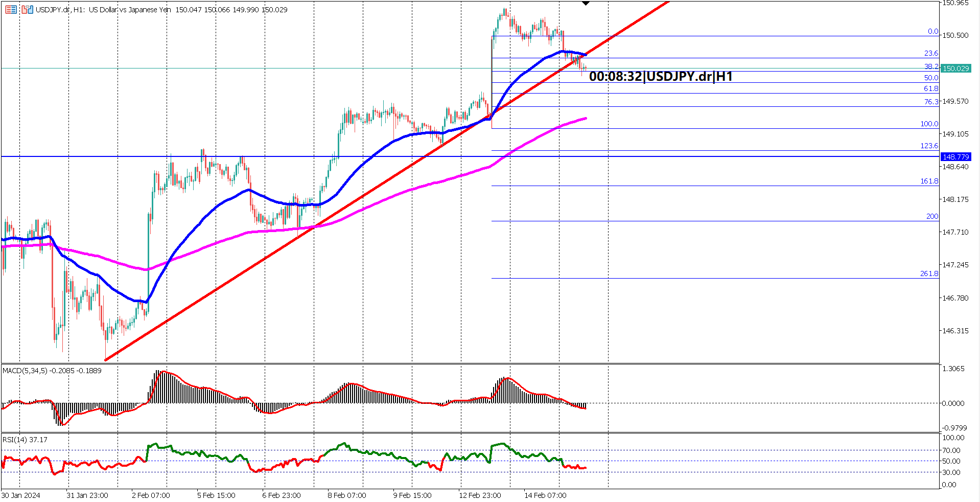Viewport: 980px width, 502px height.
Task: Select the 23.6 Fibonacci level label
Action: 932,53
